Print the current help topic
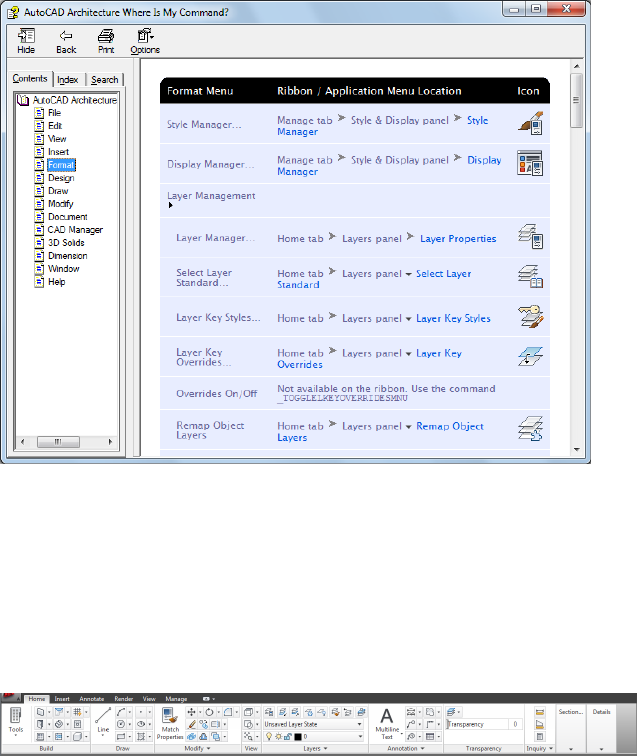Viewport: 637px width, 756px height. click(x=106, y=41)
